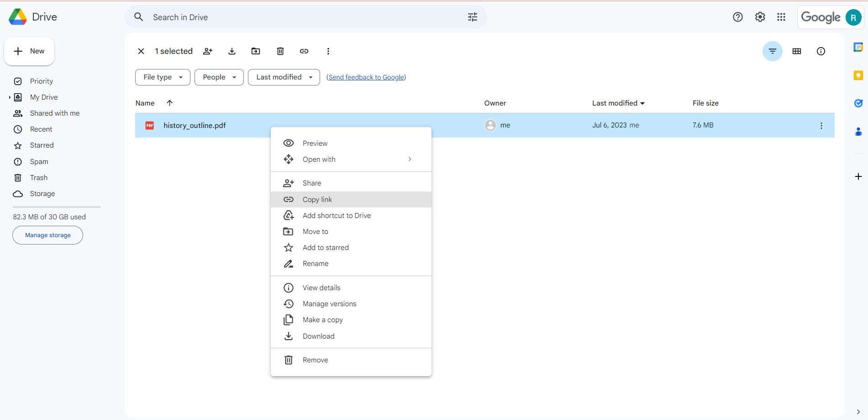The image size is (868, 420).
Task: Open the File type filter dropdown
Action: pos(163,77)
